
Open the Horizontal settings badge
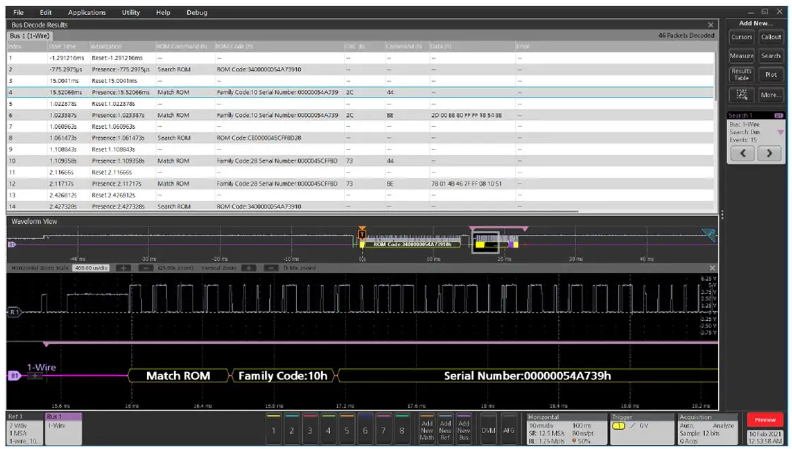pos(566,429)
